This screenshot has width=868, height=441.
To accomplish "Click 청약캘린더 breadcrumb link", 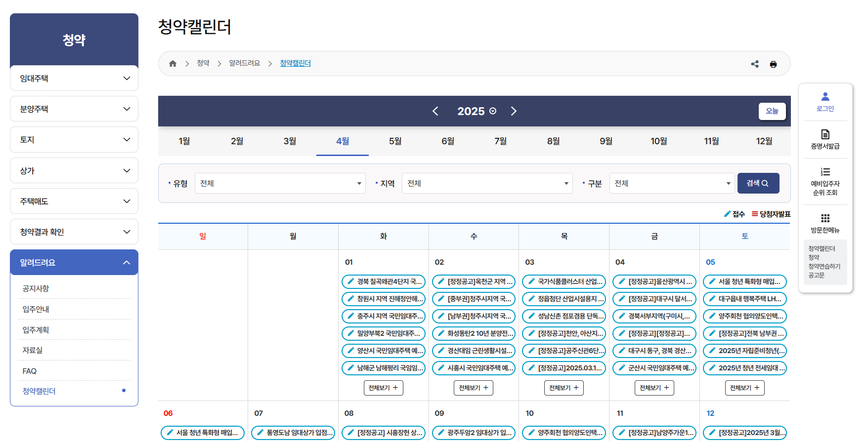I will (x=295, y=63).
